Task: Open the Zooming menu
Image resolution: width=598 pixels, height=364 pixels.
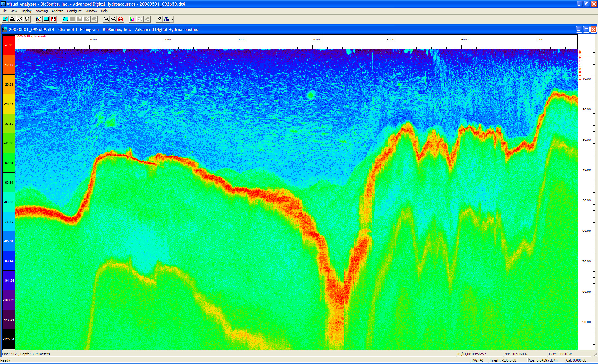Action: (x=41, y=11)
